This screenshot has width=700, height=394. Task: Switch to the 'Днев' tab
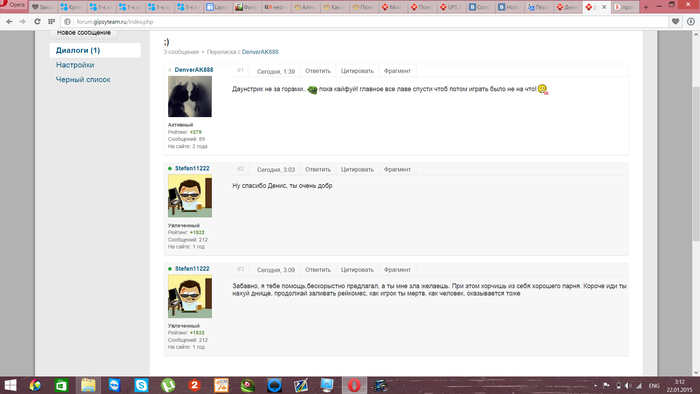tap(567, 7)
